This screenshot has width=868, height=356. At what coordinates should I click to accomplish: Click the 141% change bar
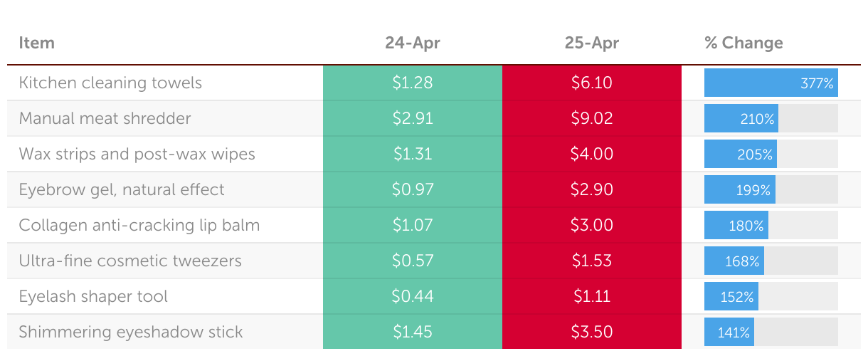coord(771,332)
